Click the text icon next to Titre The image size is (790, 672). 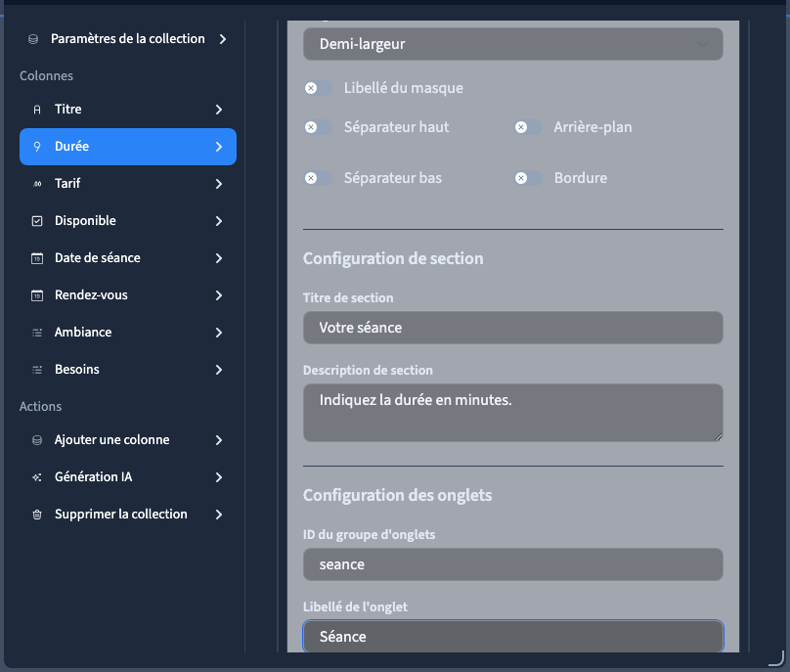(37, 110)
